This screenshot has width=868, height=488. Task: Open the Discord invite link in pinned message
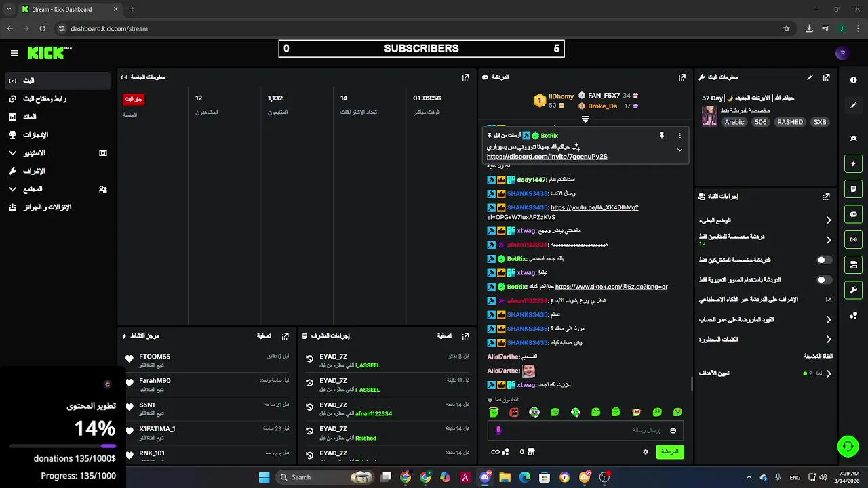pos(547,157)
